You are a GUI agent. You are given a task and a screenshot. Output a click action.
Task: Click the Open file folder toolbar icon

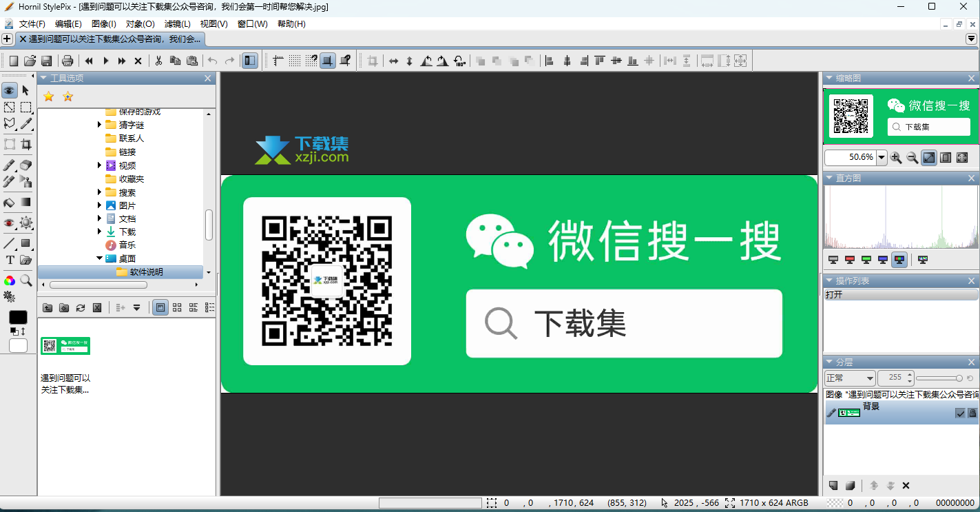point(30,61)
